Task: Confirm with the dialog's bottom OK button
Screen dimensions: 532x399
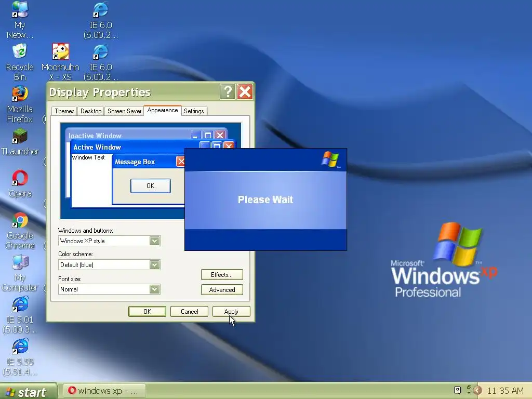Action: coord(147,312)
